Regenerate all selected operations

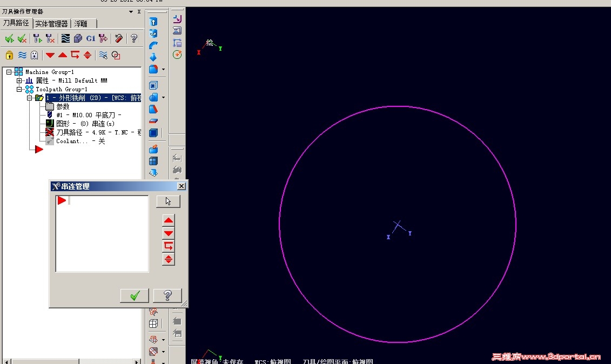36,38
